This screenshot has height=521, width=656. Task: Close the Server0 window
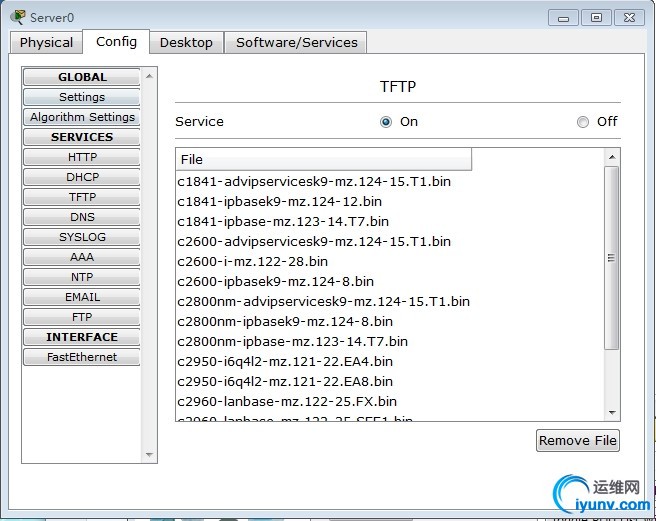pyautogui.click(x=629, y=18)
